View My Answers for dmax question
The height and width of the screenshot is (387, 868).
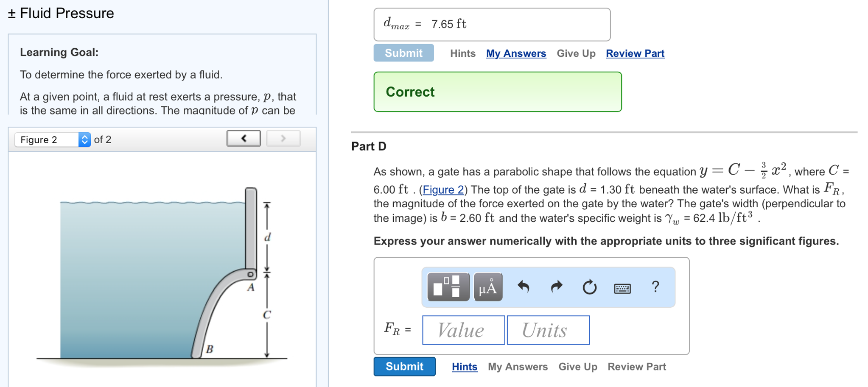point(515,53)
